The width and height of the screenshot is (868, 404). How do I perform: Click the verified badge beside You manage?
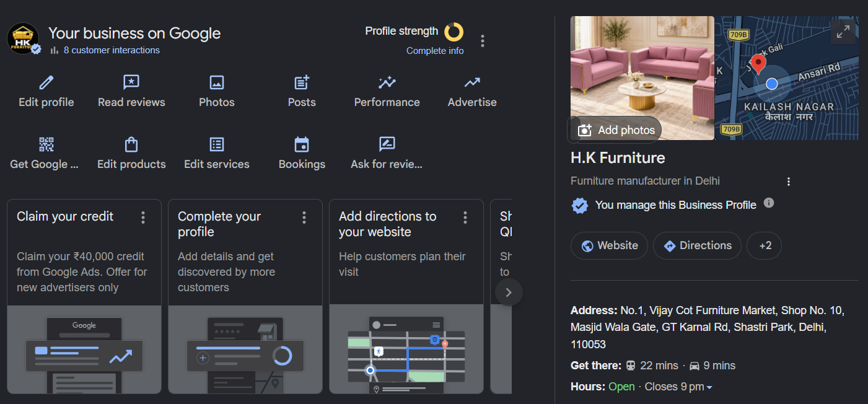pos(579,206)
